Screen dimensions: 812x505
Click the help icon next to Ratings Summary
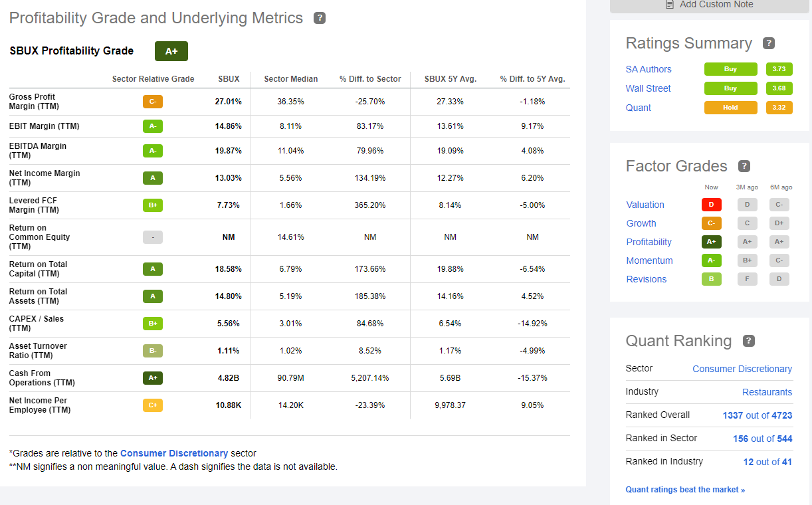(x=769, y=43)
